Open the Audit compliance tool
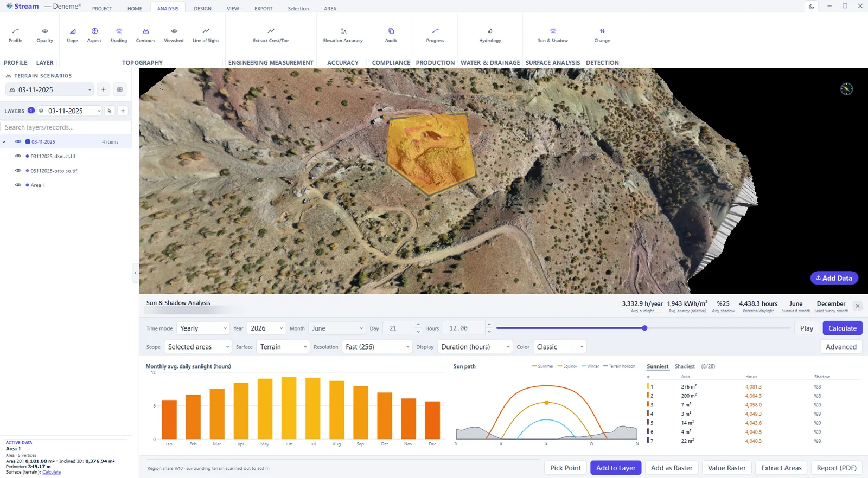 pyautogui.click(x=391, y=35)
